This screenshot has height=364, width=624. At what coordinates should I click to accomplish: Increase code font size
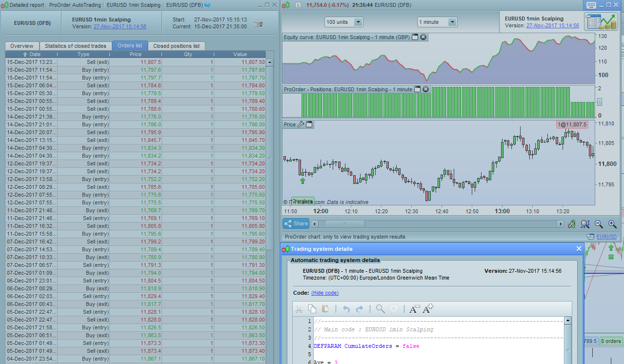[428, 309]
